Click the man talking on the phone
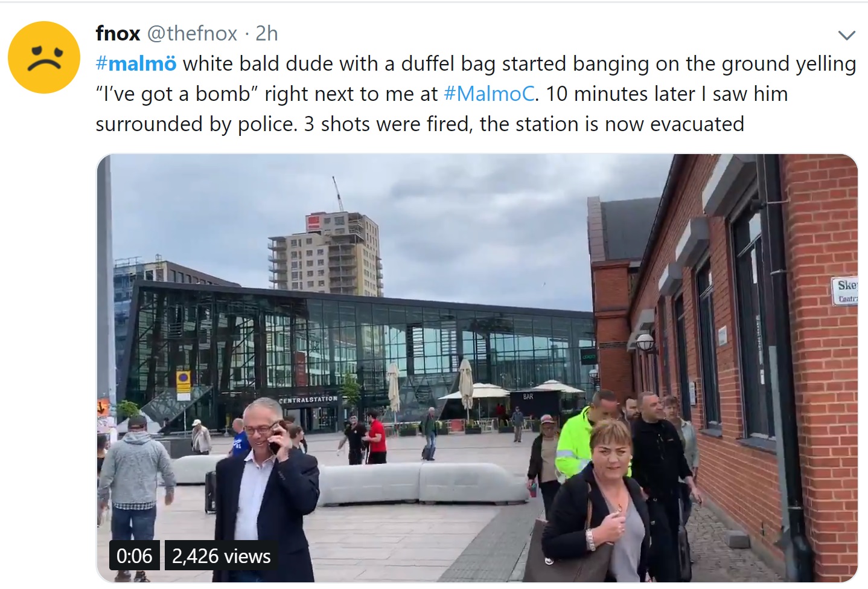This screenshot has height=589, width=868. [x=266, y=483]
